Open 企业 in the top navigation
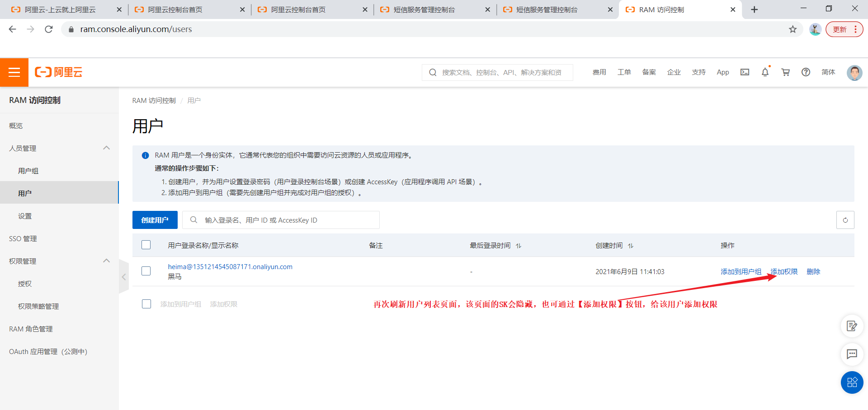Screen dimensions: 868x410 click(x=674, y=72)
